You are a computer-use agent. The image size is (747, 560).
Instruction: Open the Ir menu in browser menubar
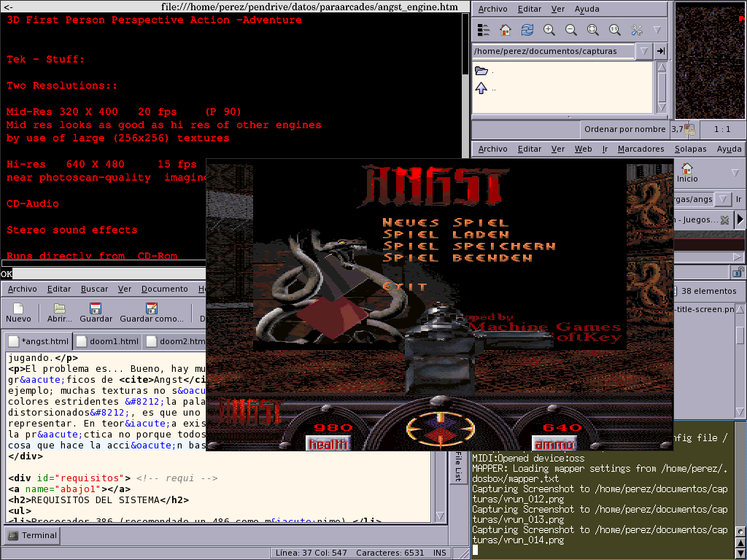[x=605, y=149]
